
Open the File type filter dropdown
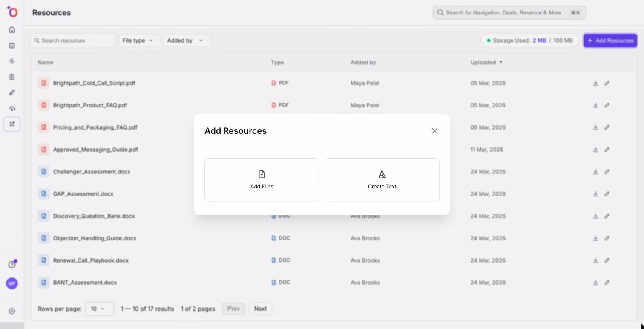pyautogui.click(x=139, y=40)
